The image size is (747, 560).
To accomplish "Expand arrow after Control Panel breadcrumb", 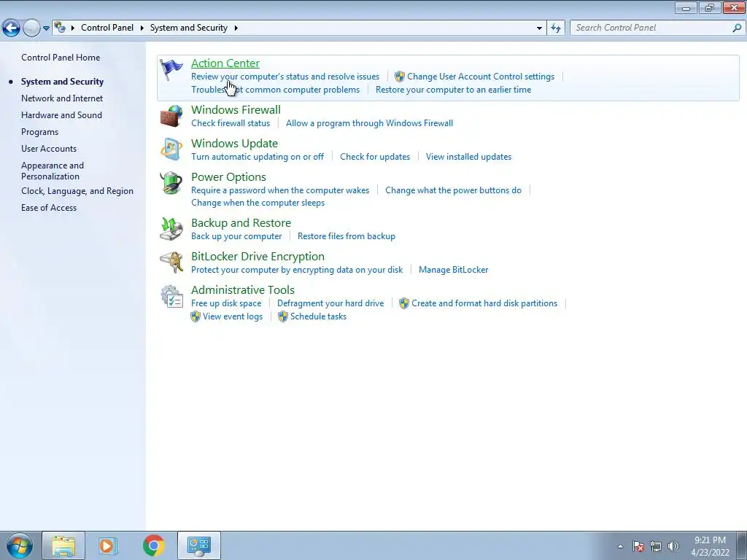I will pyautogui.click(x=142, y=28).
